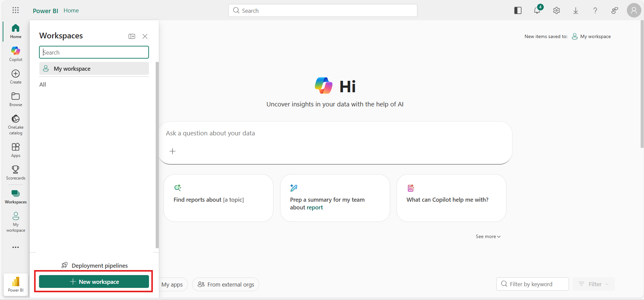
Task: Open OneLake catalog in sidebar
Action: (x=15, y=125)
